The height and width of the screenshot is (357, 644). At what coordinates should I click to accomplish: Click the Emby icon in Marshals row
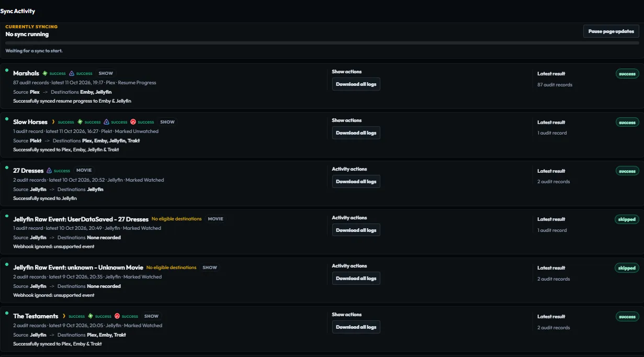(x=45, y=73)
